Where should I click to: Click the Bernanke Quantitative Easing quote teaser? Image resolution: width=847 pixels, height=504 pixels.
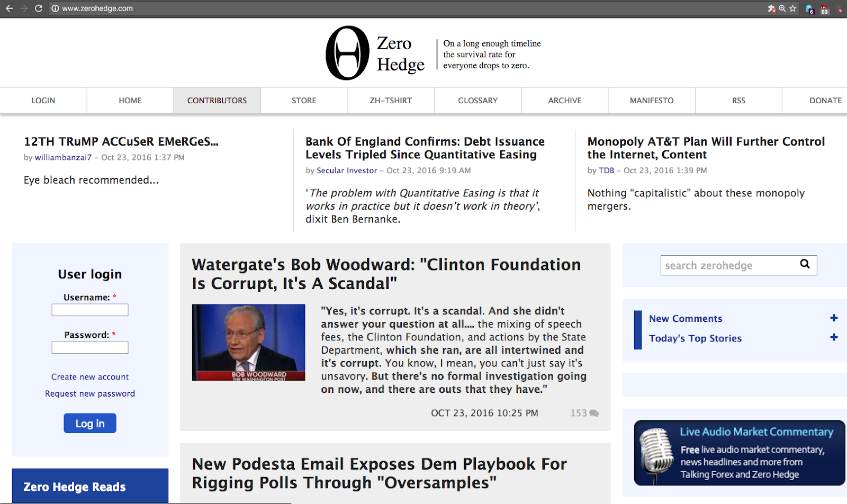422,206
